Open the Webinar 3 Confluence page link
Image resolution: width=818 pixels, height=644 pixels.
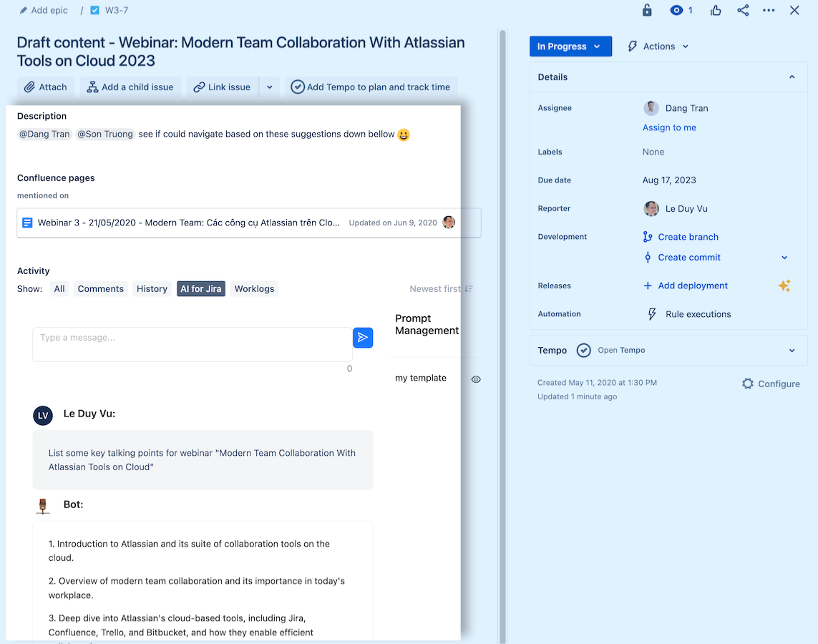188,223
